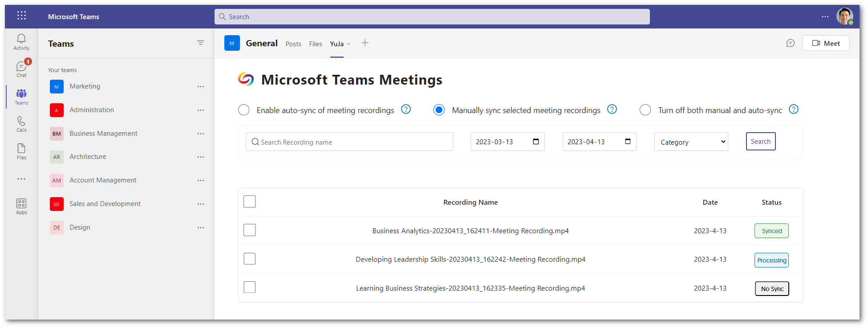
Task: Open more options for Marketing team
Action: (x=201, y=87)
